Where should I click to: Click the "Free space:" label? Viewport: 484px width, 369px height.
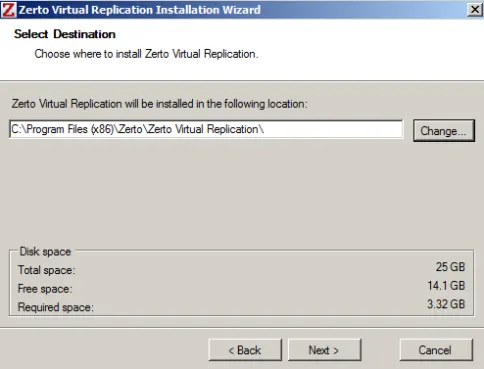coord(45,289)
